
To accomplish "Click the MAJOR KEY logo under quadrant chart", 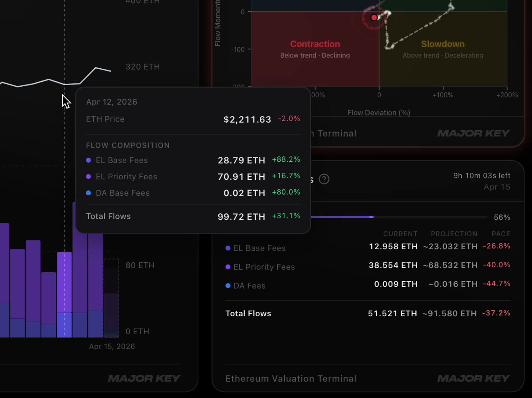I will (x=473, y=133).
